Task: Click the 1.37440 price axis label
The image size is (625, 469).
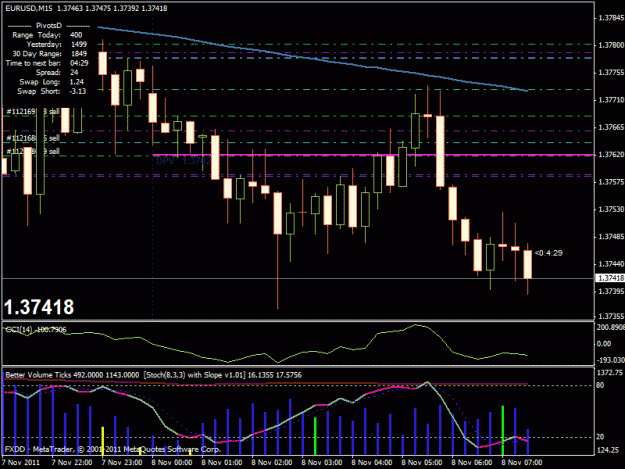Action: (611, 264)
